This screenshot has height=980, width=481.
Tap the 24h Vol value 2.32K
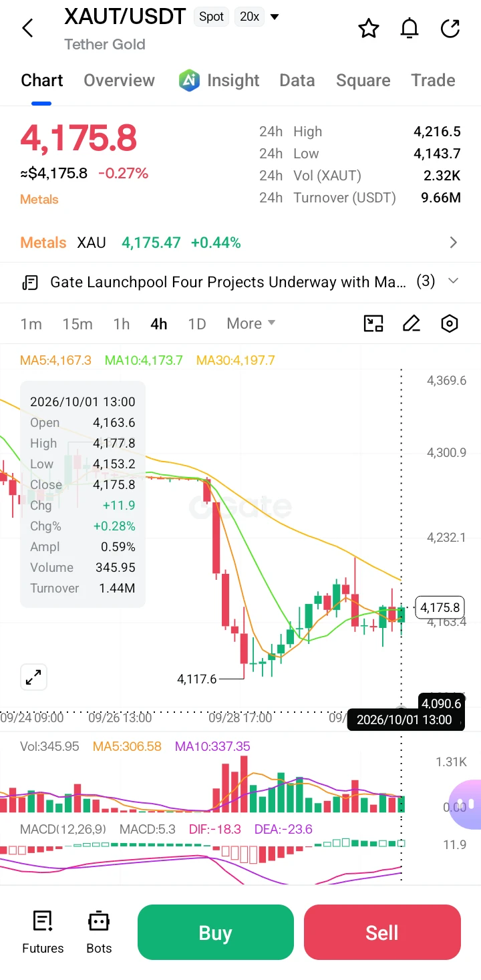pos(442,176)
